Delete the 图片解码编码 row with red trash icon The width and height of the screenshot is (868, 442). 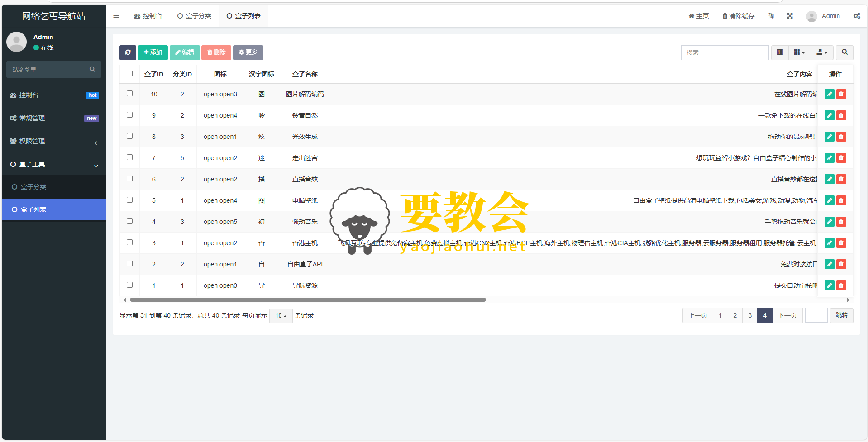[x=841, y=94]
